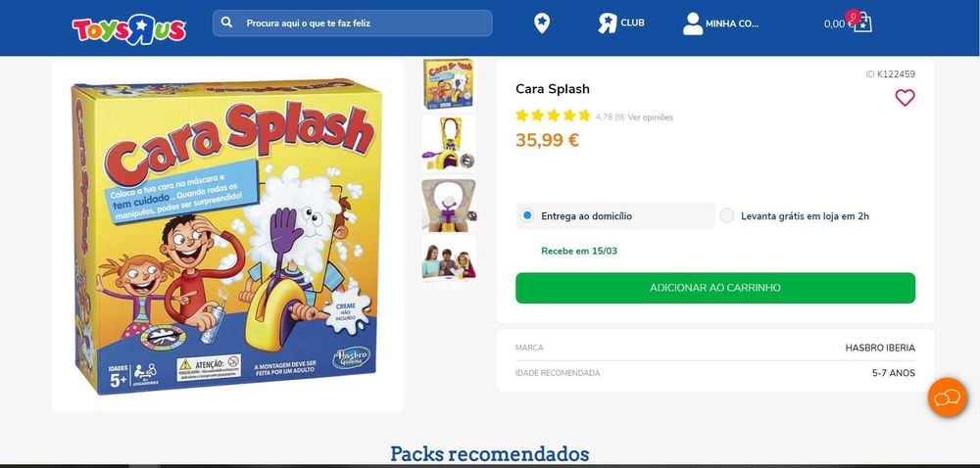The height and width of the screenshot is (468, 980).
Task: Open the R Club icon
Action: pos(607,23)
